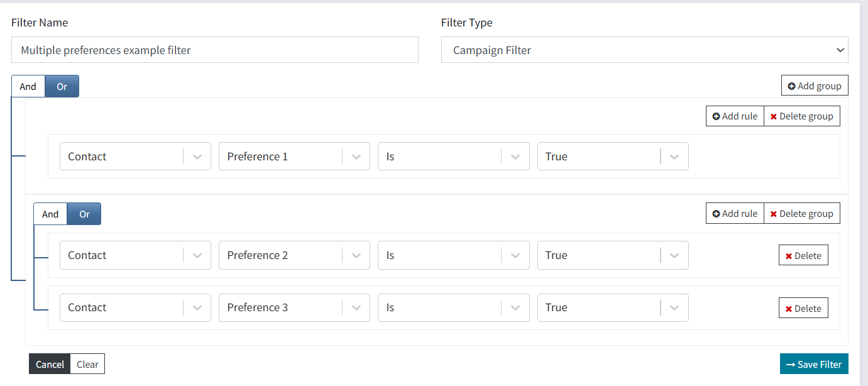Viewport: 868px width, 386px height.
Task: Click the Clear button
Action: click(87, 364)
